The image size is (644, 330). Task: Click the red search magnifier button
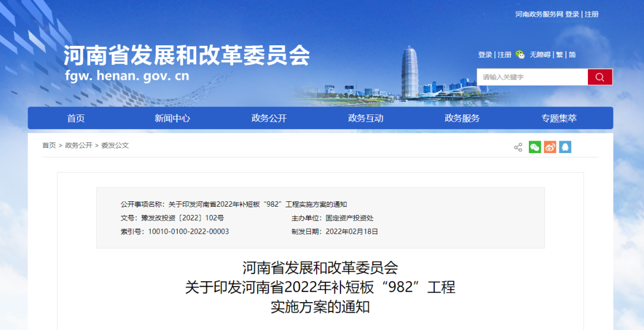coord(600,77)
